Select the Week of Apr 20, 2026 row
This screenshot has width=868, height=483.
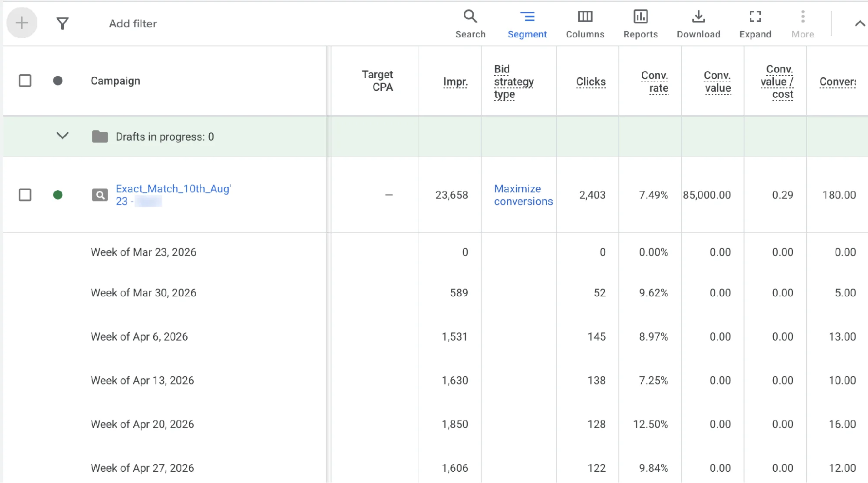point(142,424)
